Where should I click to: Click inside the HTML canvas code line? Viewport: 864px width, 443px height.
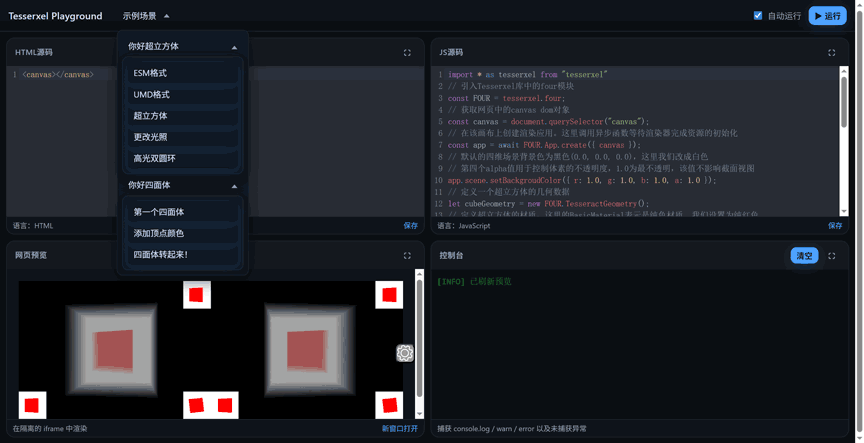[x=58, y=74]
